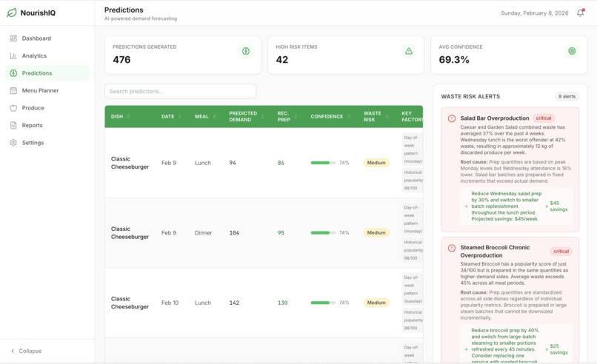Click the Collapse chevron icon
The height and width of the screenshot is (364, 597).
point(13,351)
